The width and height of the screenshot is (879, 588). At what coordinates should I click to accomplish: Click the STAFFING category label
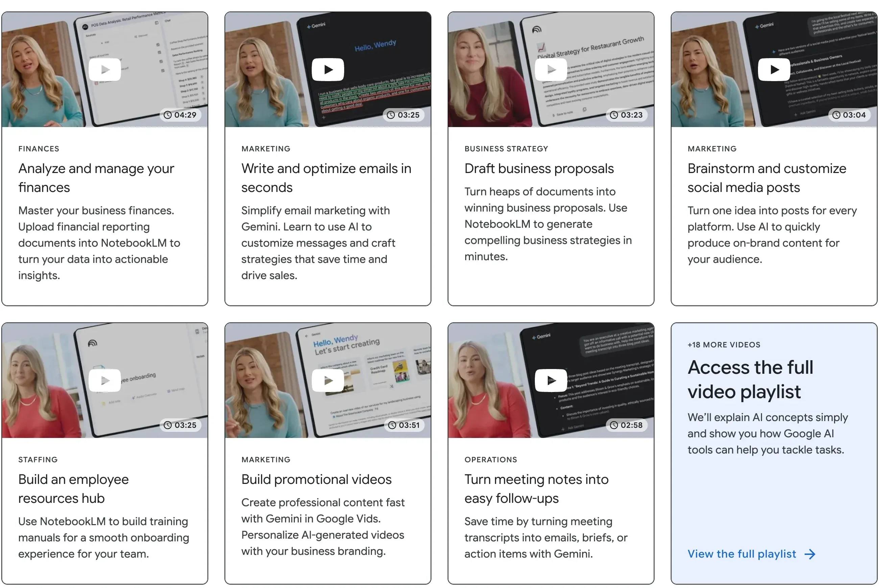pyautogui.click(x=38, y=459)
